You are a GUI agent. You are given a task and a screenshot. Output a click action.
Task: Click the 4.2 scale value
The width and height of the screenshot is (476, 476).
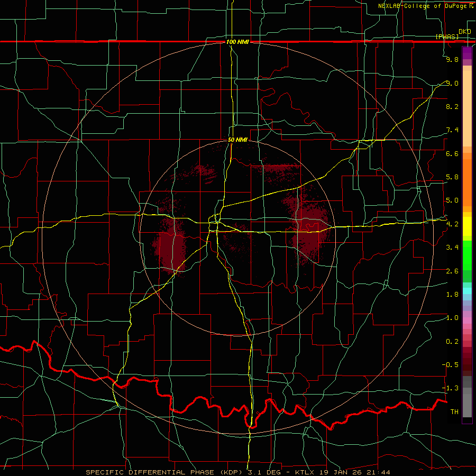tap(452, 224)
